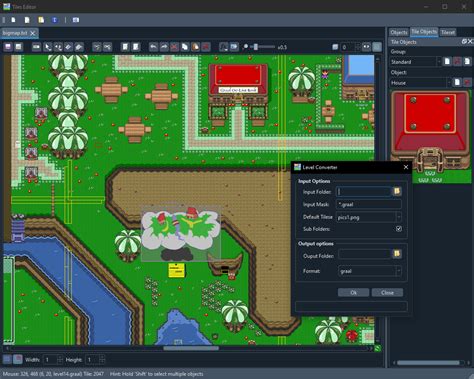Click Close in the Level Converter dialog
The width and height of the screenshot is (474, 379).
click(x=387, y=293)
